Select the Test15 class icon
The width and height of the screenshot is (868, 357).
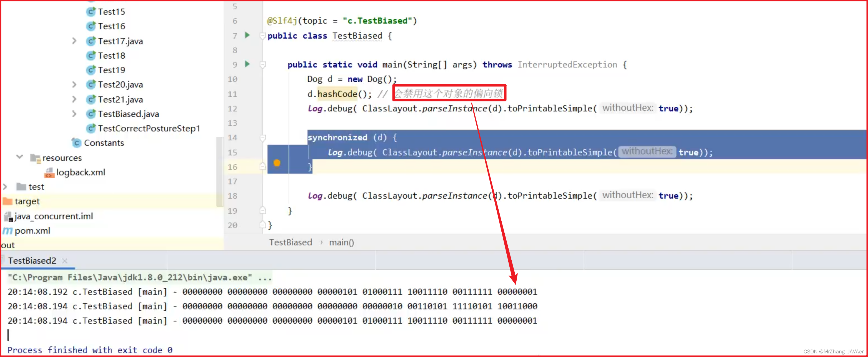coord(91,12)
